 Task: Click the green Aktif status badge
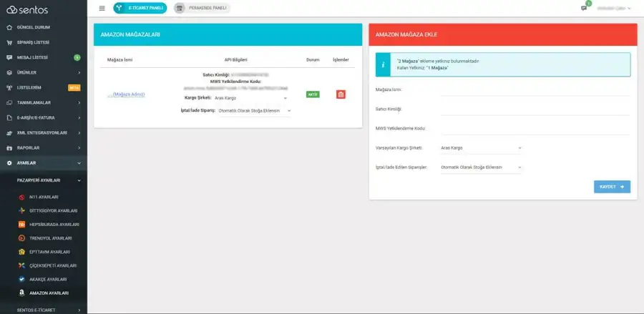pos(313,94)
